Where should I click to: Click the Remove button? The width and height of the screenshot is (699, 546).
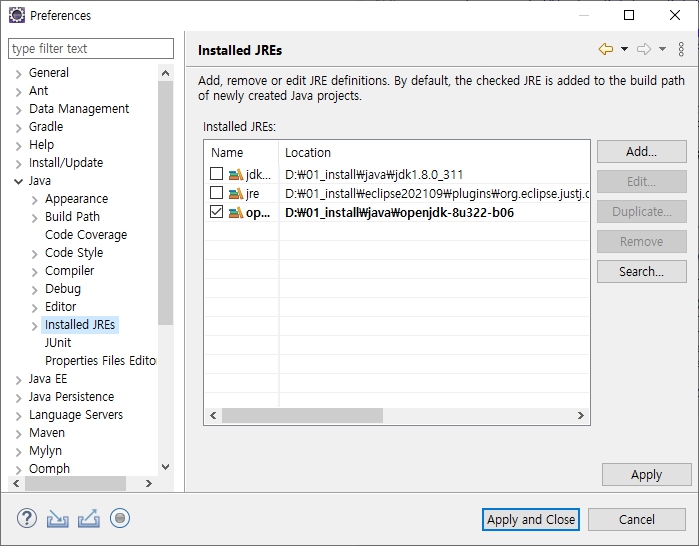point(641,242)
